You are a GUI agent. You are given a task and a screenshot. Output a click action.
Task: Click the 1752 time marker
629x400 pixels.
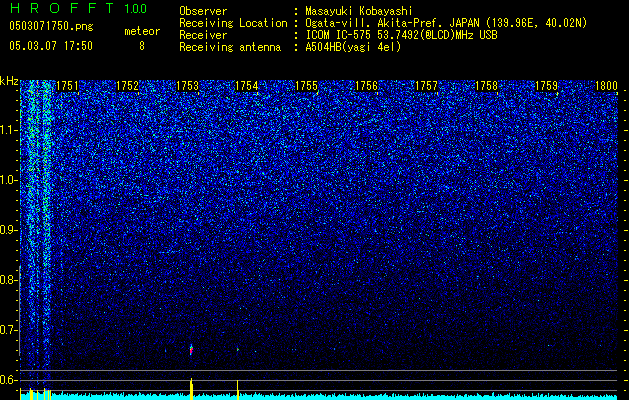pyautogui.click(x=127, y=86)
